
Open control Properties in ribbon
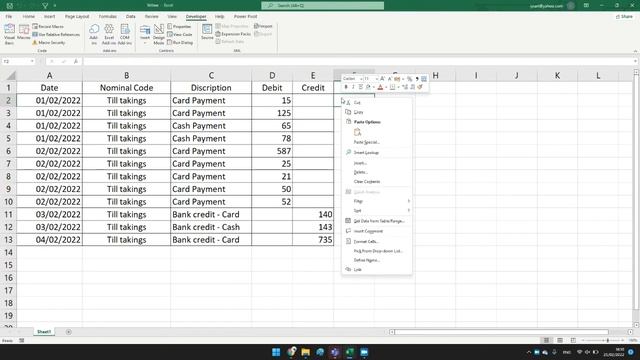[179, 27]
